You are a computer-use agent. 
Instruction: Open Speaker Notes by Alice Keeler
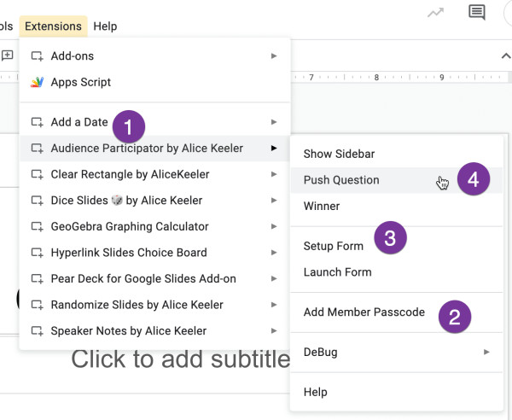(155, 331)
